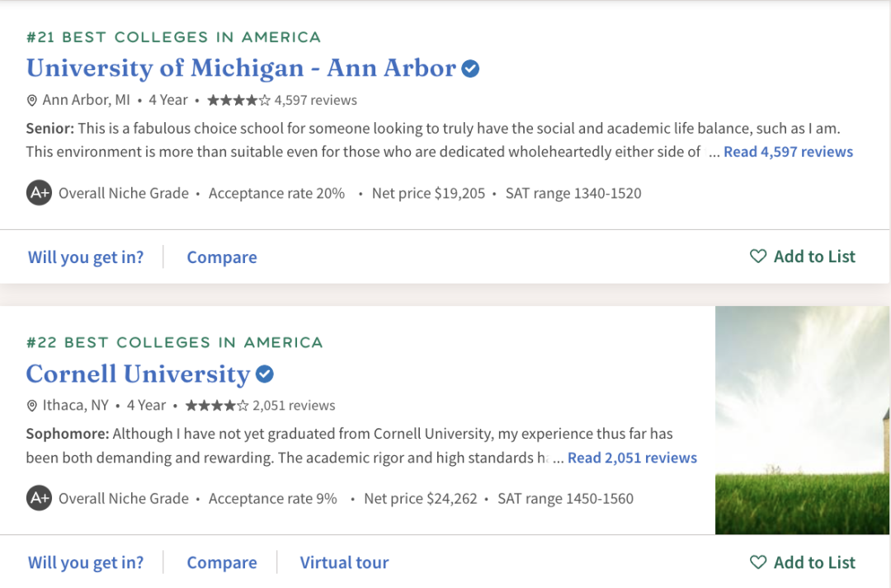
Task: Toggle the heart to add Michigan to list
Action: click(757, 256)
